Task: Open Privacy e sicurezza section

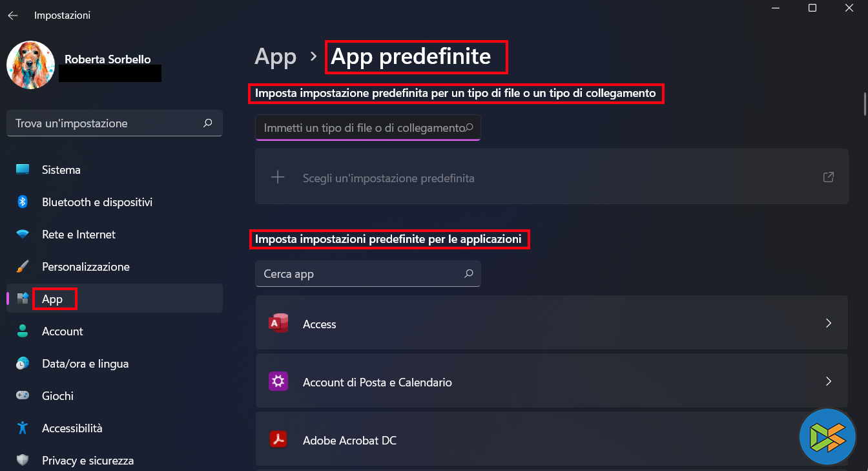Action: [x=87, y=461]
